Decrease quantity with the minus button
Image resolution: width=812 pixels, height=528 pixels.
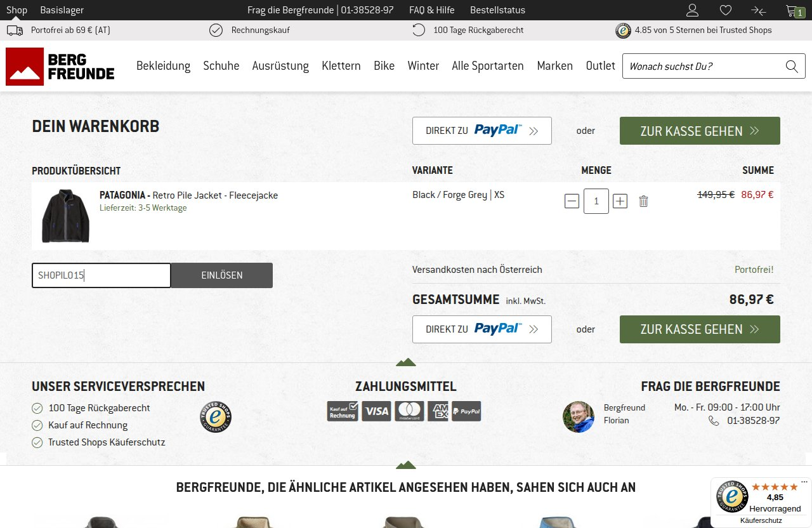click(572, 201)
